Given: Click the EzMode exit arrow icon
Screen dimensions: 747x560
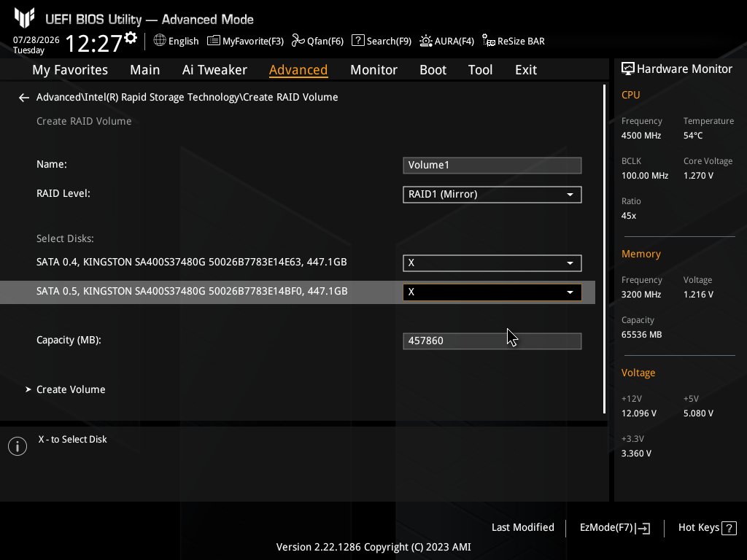Looking at the screenshot, I should tap(643, 528).
